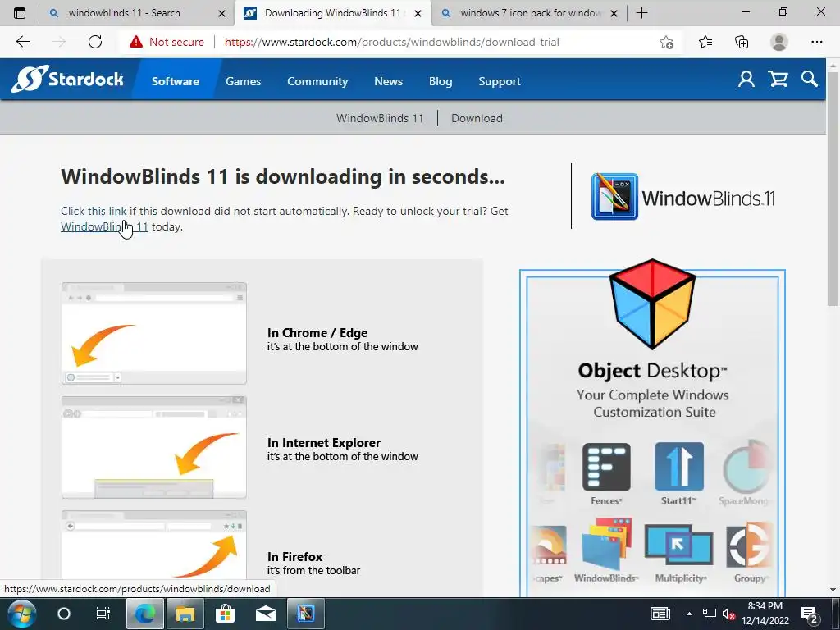Open the browser profile avatar

(779, 42)
